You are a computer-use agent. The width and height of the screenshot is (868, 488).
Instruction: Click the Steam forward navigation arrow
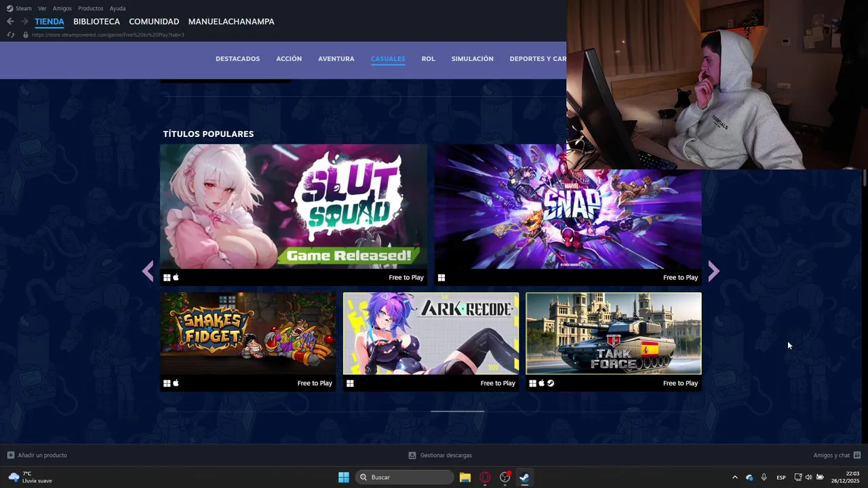click(24, 22)
